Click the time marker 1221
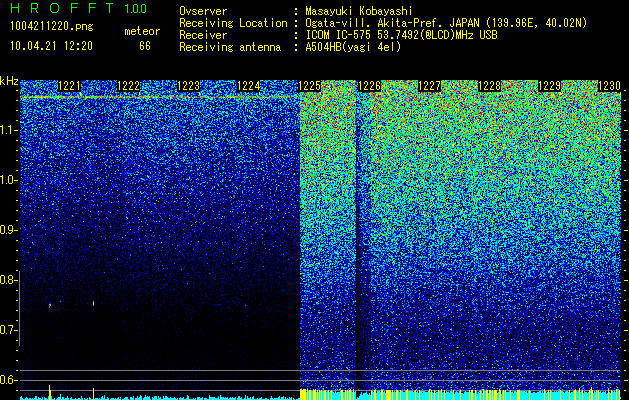Screen dimensions: 629x400 pos(69,86)
